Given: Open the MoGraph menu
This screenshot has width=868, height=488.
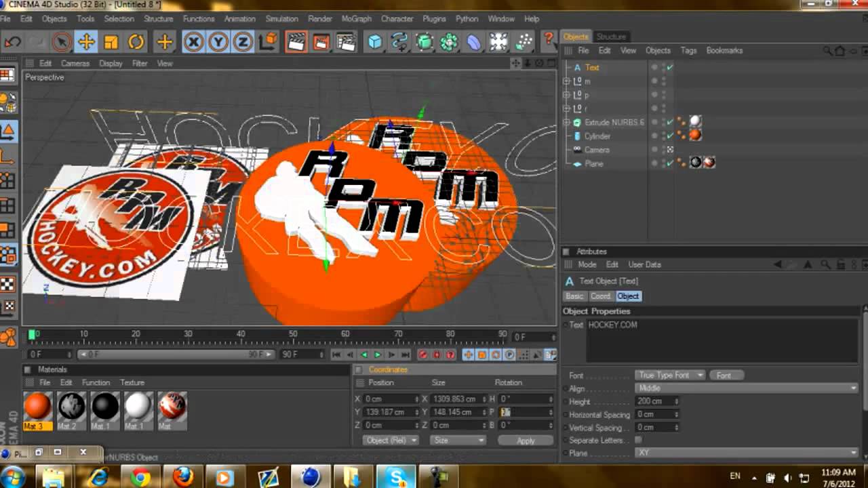Looking at the screenshot, I should click(x=356, y=19).
